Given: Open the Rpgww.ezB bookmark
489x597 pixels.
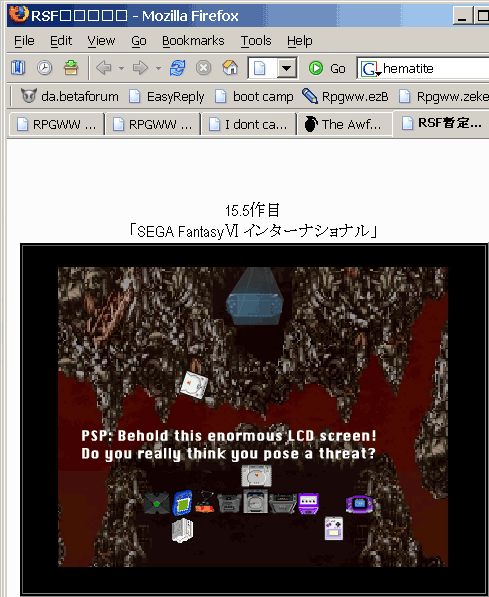Looking at the screenshot, I should tap(345, 96).
